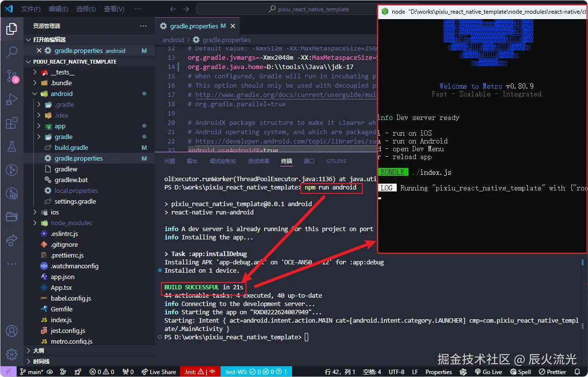
Task: Open the 选择(S) menu
Action: 86,9
